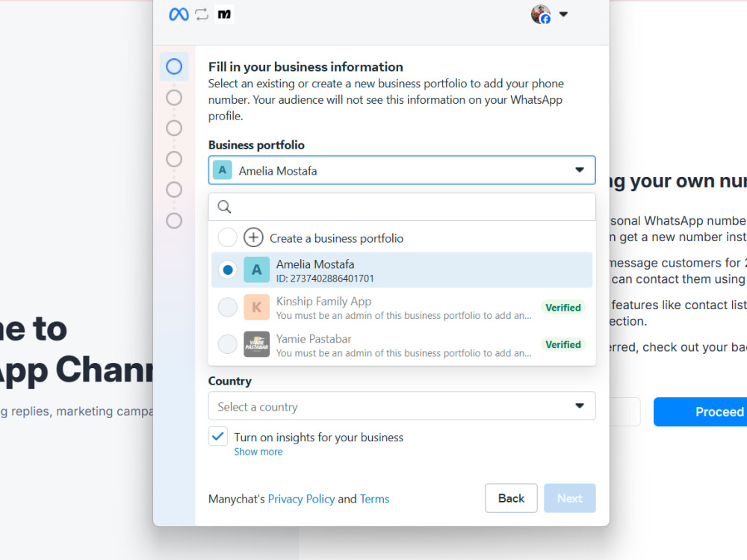
Task: Open the Terms link
Action: click(x=374, y=499)
